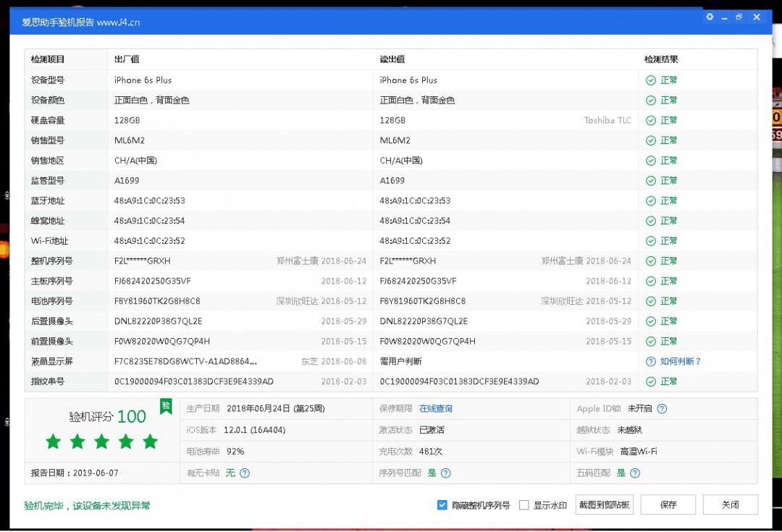Click the check icon in 监管型号 row

click(x=650, y=180)
